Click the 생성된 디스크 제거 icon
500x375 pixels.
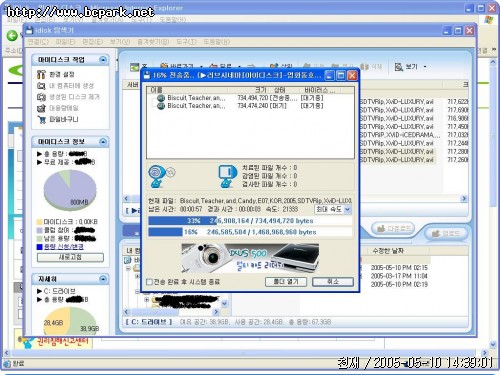(x=41, y=97)
